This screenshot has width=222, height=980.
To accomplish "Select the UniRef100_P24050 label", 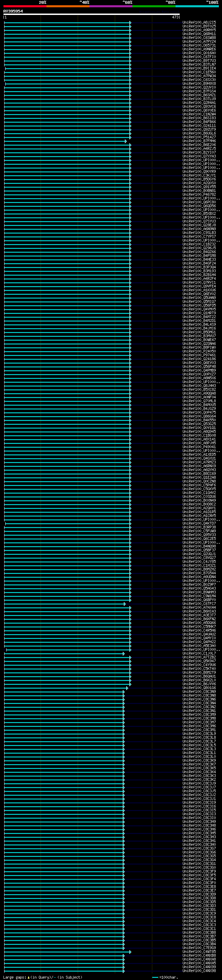I will pyautogui.click(x=199, y=351).
